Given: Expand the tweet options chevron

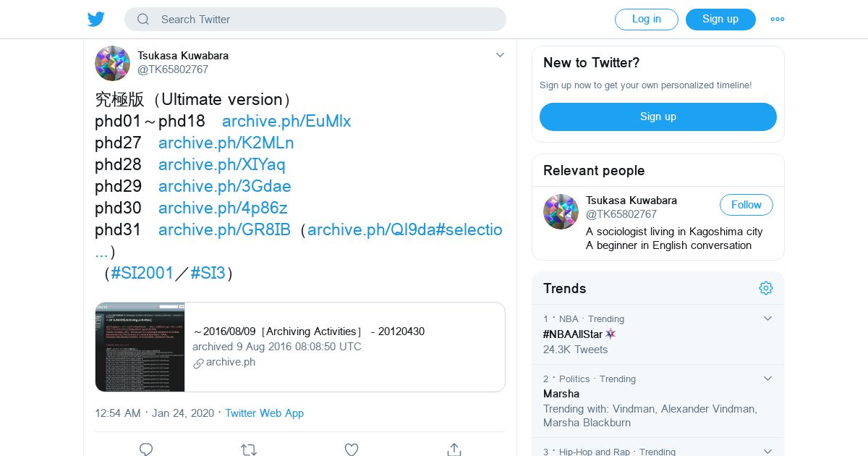Looking at the screenshot, I should 500,55.
